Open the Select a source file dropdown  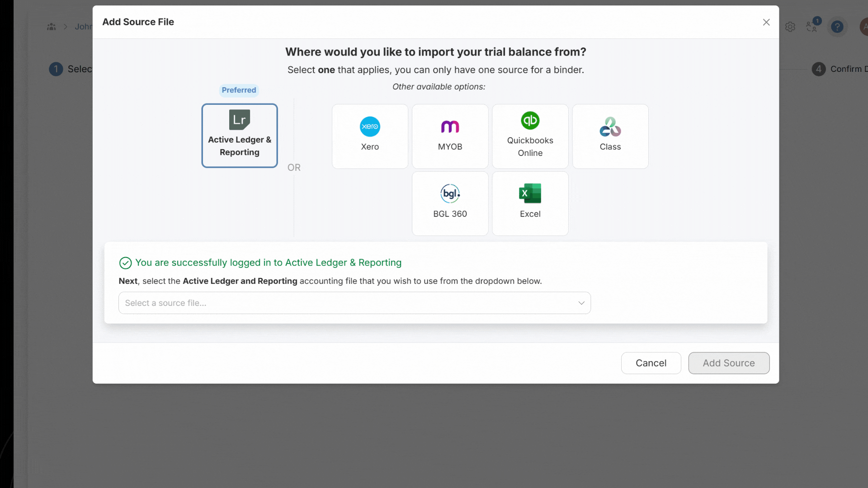pos(354,303)
